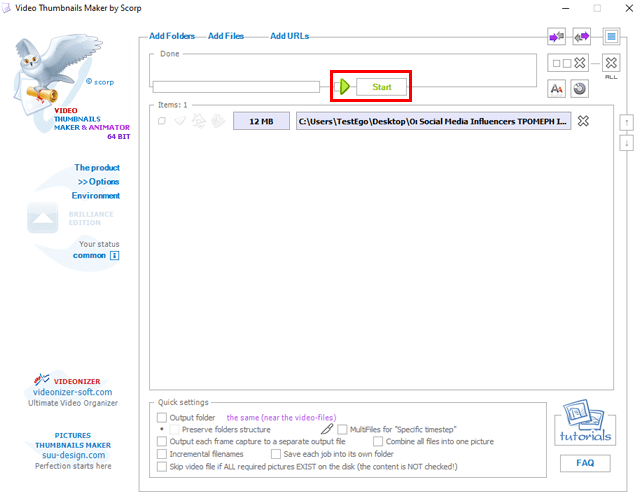This screenshot has width=640, height=500.
Task: Click PICTURES THUMBNAILS MAKER label
Action: [73, 440]
